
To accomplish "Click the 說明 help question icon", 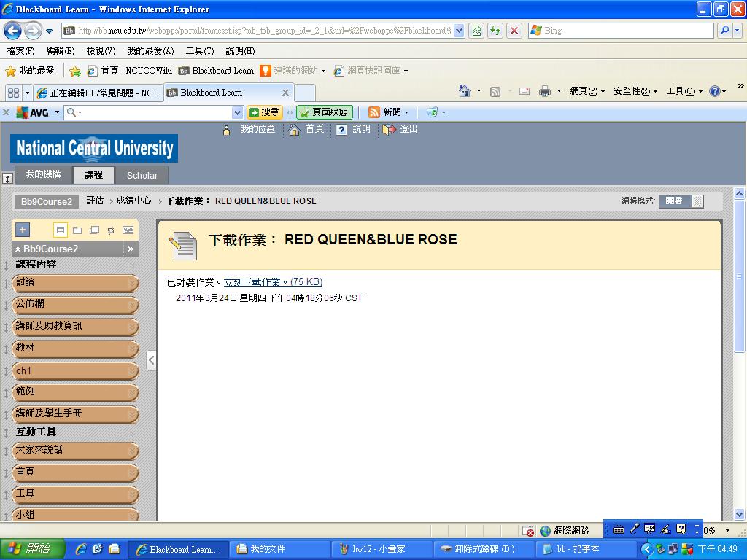I will coord(341,130).
